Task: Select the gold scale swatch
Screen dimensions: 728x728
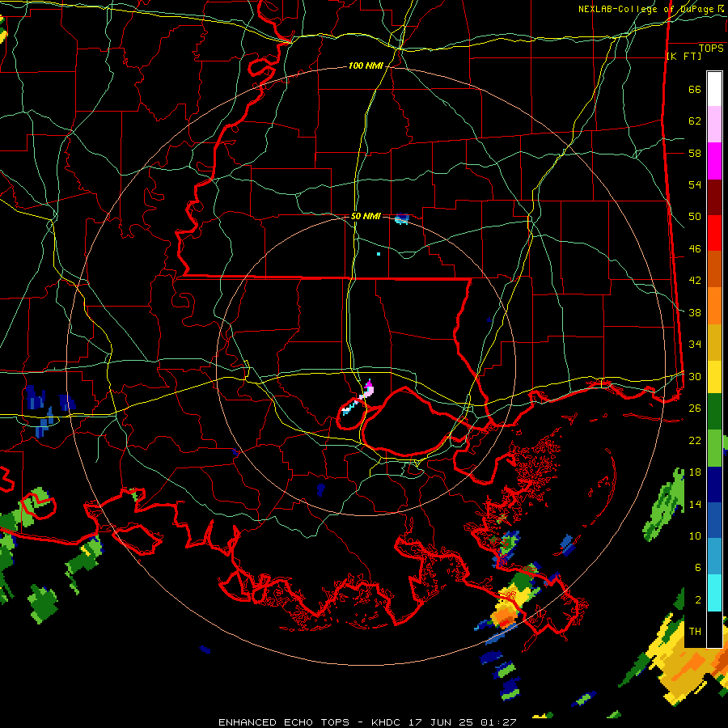Action: 714,342
